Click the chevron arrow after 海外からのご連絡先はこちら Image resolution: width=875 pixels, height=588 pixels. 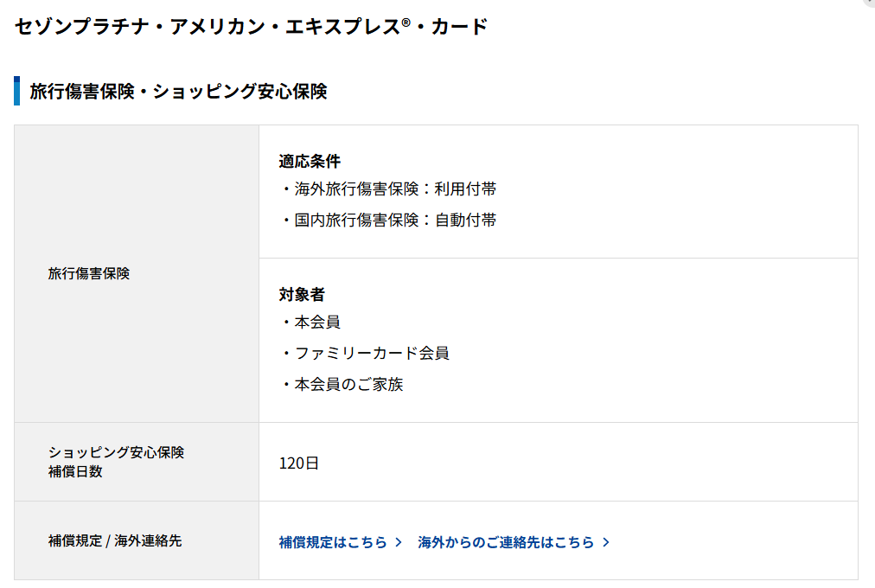click(x=606, y=542)
